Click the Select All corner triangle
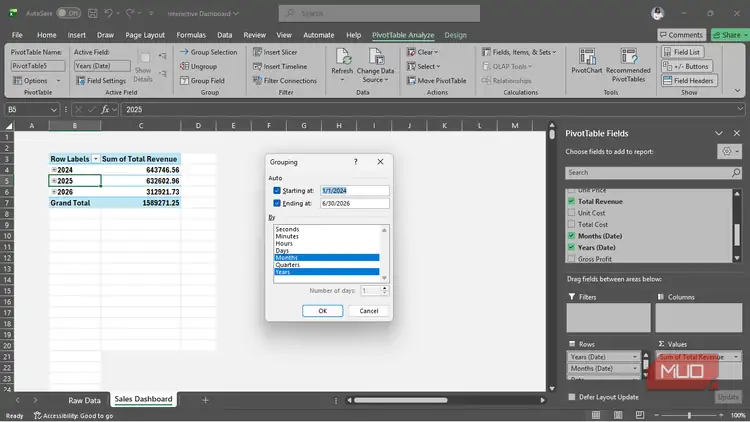The height and width of the screenshot is (422, 750). point(9,126)
